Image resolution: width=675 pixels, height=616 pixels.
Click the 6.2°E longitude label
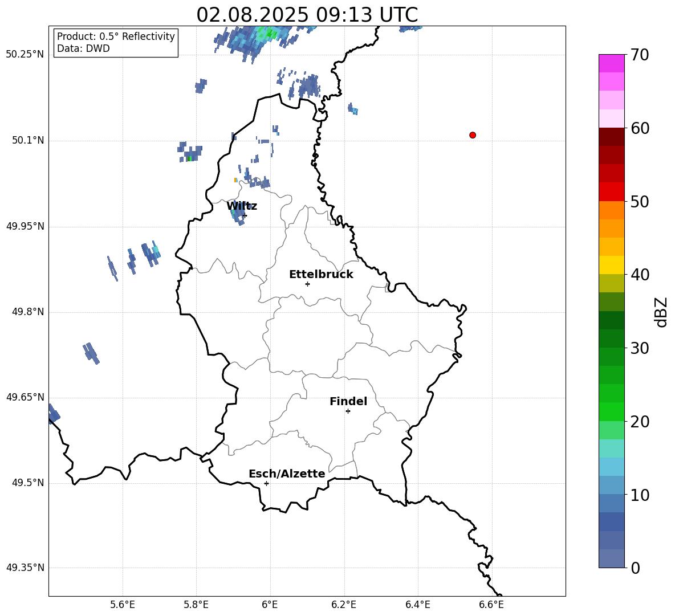344,605
